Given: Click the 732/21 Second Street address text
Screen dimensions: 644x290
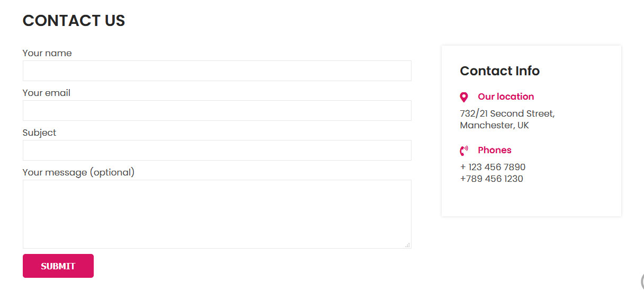Looking at the screenshot, I should point(507,113).
